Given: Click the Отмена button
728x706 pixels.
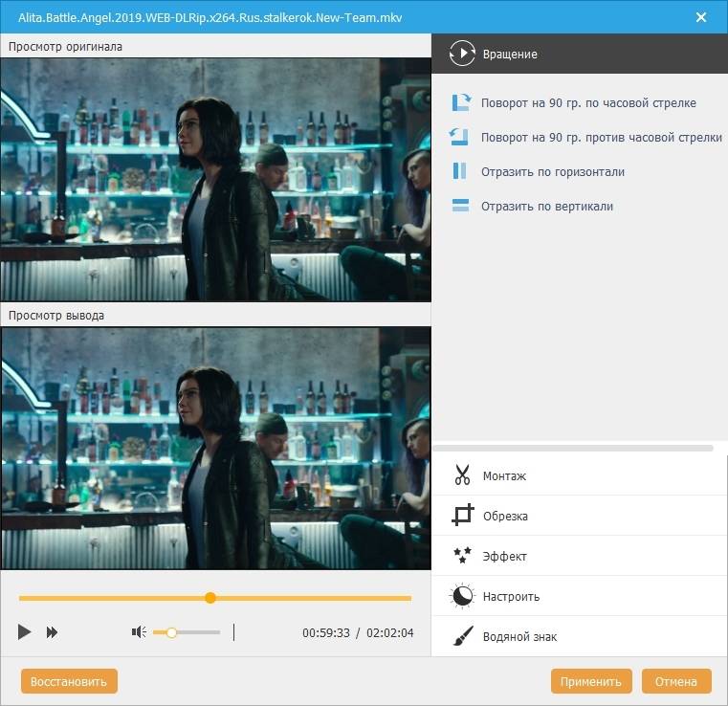Looking at the screenshot, I should pos(676,681).
